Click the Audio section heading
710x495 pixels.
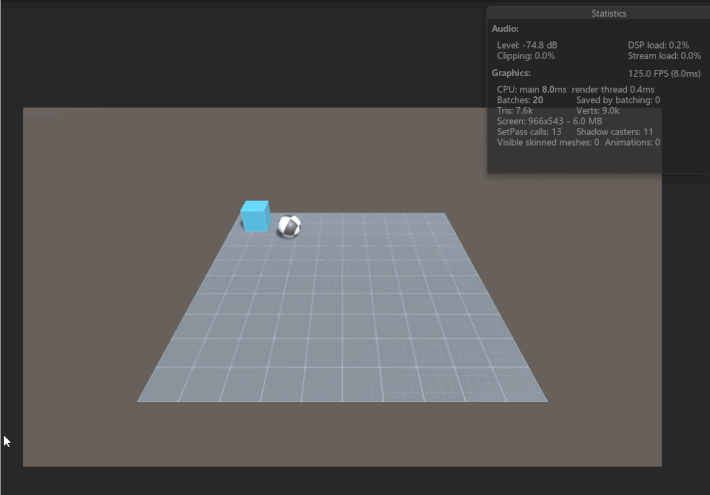[x=505, y=29]
